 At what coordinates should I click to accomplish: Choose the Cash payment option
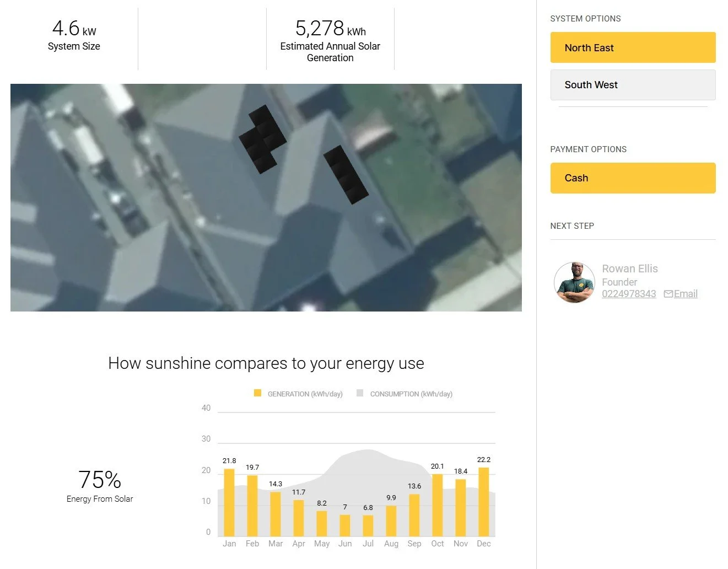[633, 178]
